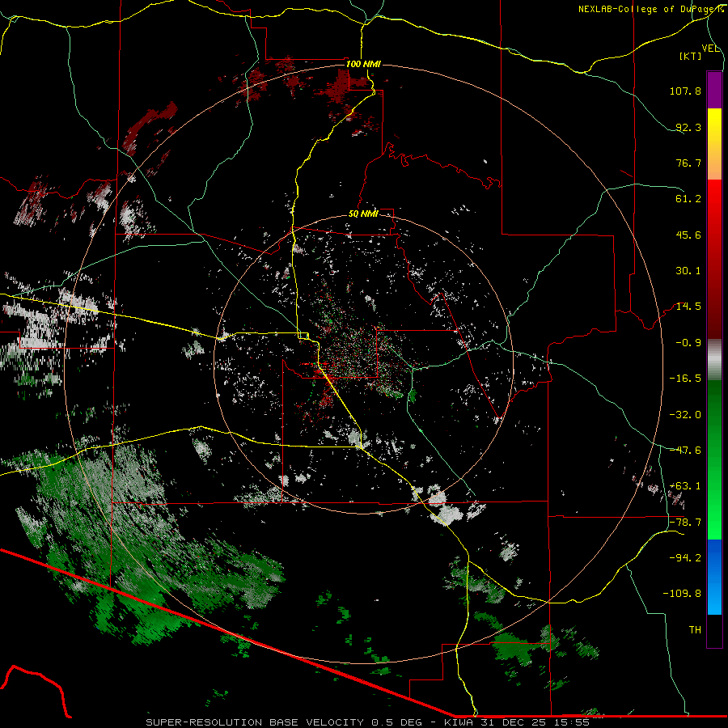Click the 45.6 value on the velocity scale
The width and height of the screenshot is (728, 728).
688,235
